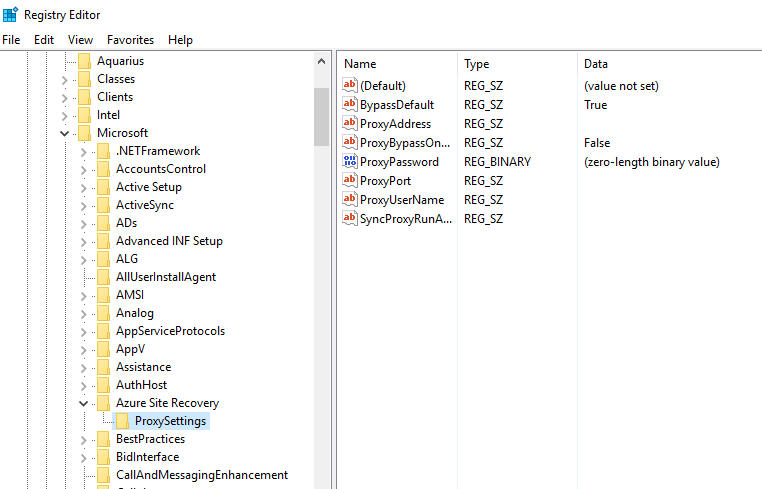Open the Help menu
762x489 pixels.
point(180,40)
